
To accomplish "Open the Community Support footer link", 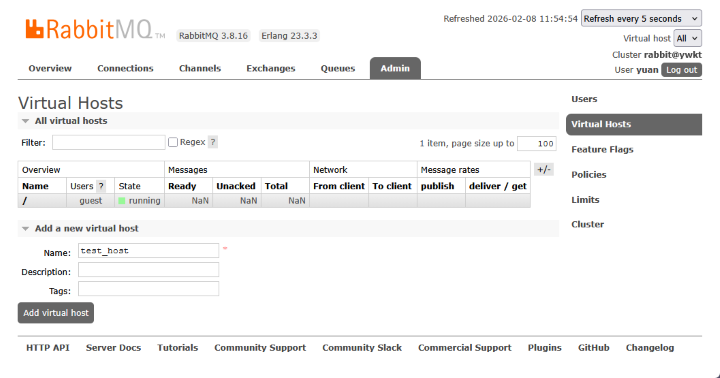I will click(260, 348).
